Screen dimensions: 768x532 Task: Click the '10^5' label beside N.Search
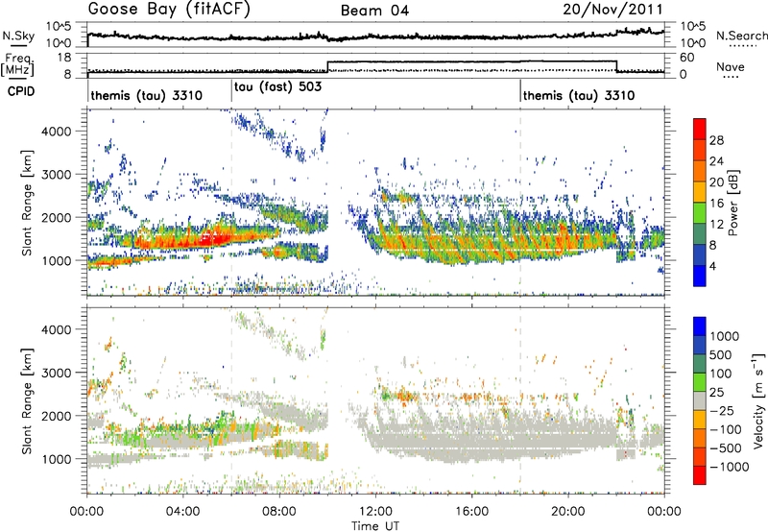point(693,26)
